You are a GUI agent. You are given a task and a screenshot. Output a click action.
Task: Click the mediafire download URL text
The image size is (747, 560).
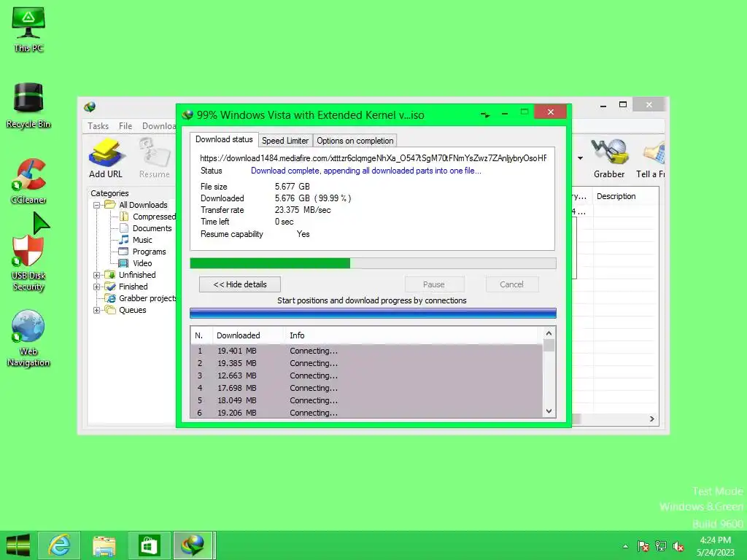pos(373,158)
